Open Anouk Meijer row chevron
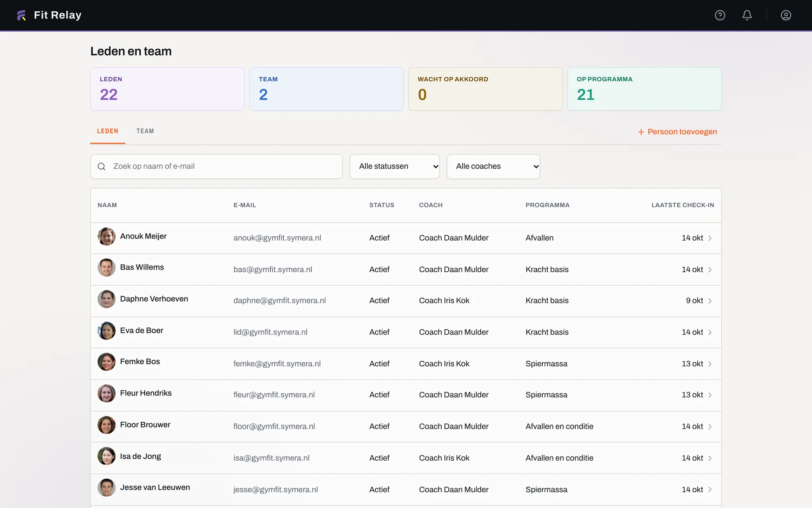Screen dimensions: 812x508 710,238
